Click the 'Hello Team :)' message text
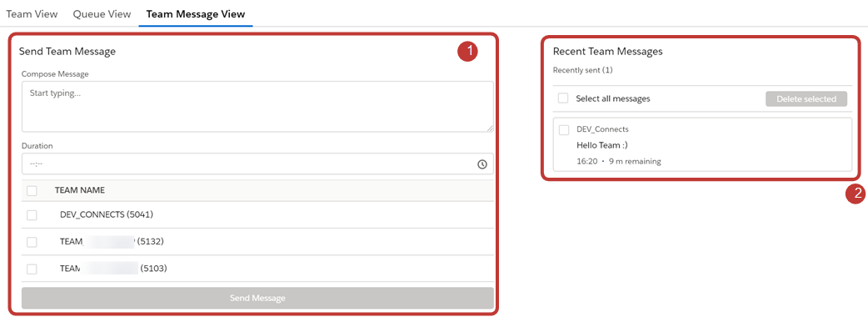Screen dimensions: 868x317 [x=602, y=145]
